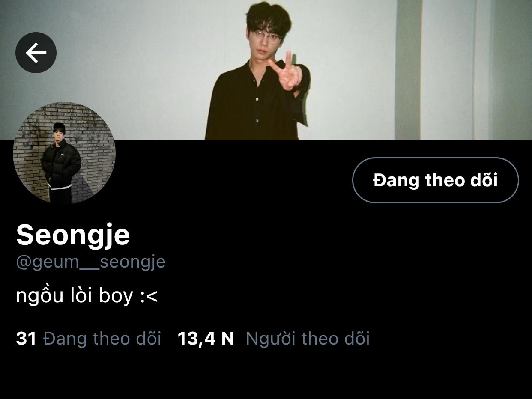This screenshot has height=399, width=532.
Task: Unfollow via the Đang theo dõi button
Action: coord(435,180)
